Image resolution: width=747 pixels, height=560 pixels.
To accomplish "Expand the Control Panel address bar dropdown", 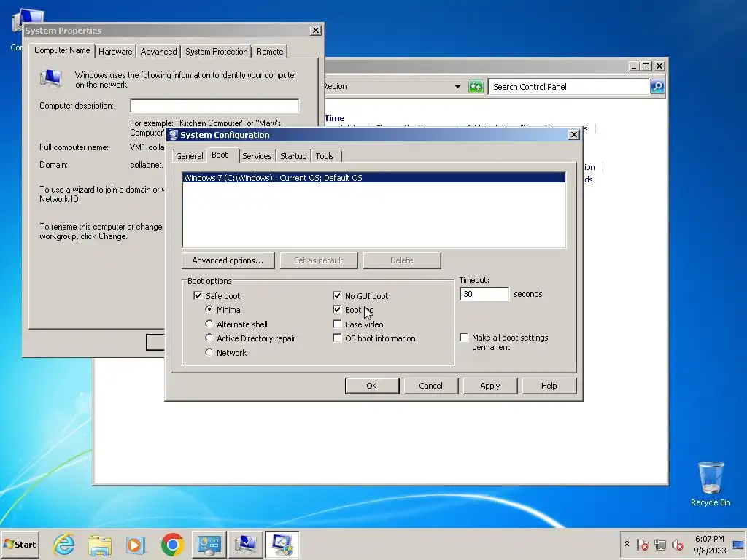I will tap(457, 87).
